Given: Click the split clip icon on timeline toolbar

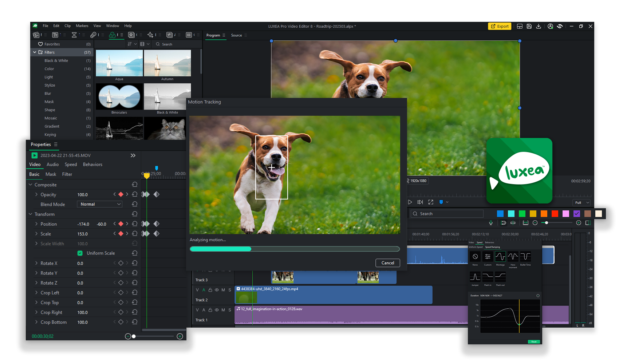Looking at the screenshot, I should (513, 223).
